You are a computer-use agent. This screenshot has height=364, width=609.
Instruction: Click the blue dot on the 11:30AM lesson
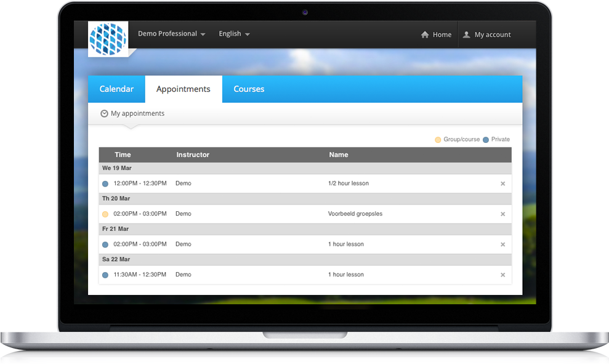(x=105, y=275)
